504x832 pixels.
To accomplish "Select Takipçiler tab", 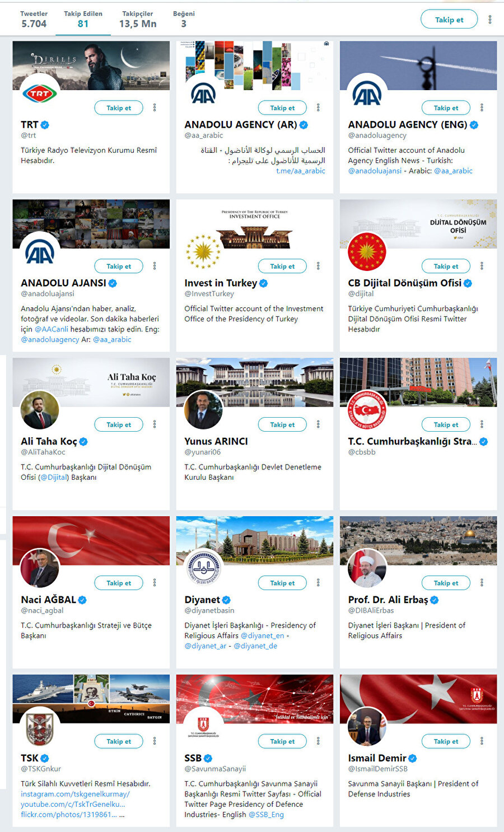I will click(x=138, y=19).
